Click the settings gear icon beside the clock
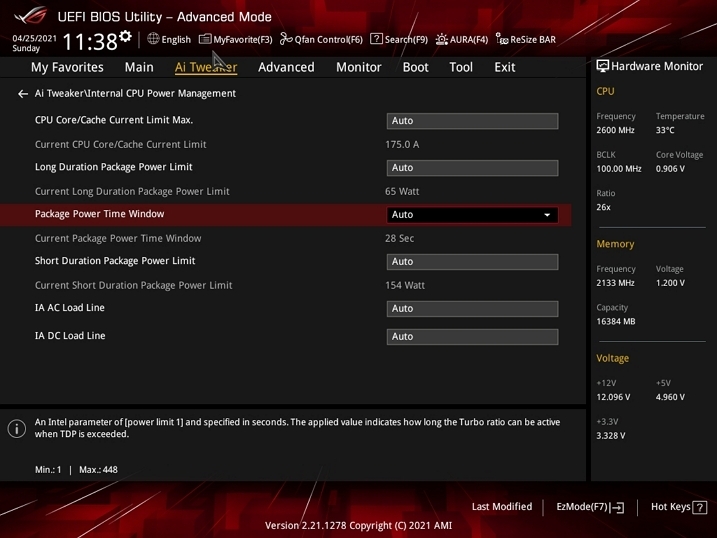Image resolution: width=717 pixels, height=538 pixels. (125, 37)
